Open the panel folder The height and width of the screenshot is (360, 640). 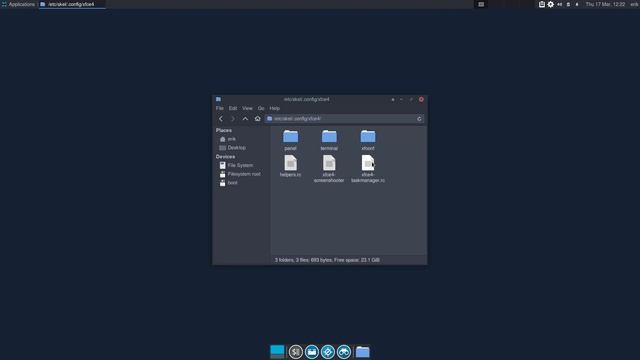[x=291, y=140]
